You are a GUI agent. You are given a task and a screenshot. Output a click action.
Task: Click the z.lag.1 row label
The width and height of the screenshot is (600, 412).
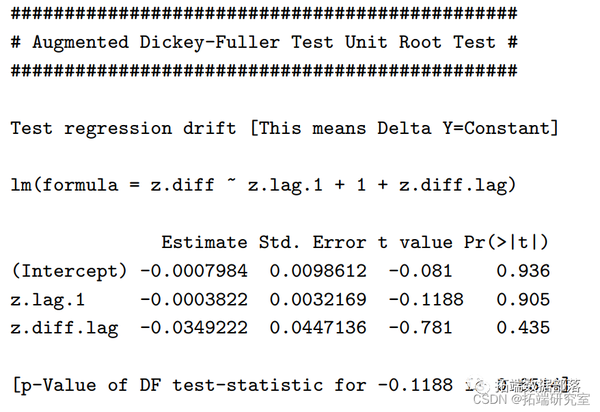click(48, 299)
